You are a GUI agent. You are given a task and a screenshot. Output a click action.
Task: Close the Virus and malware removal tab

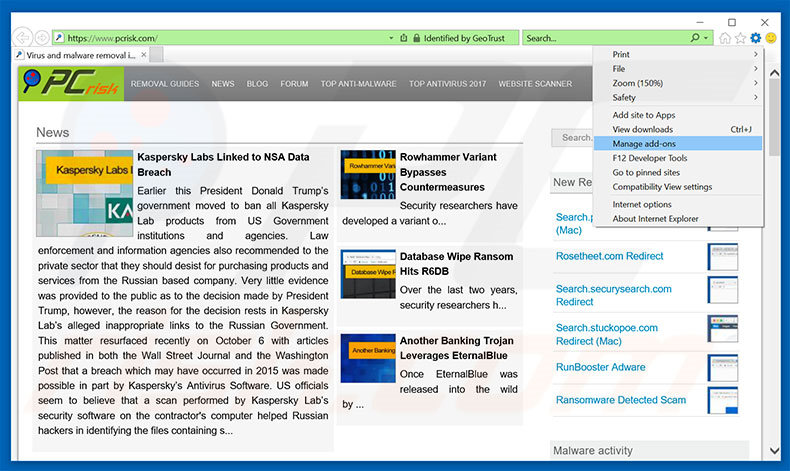click(x=144, y=54)
